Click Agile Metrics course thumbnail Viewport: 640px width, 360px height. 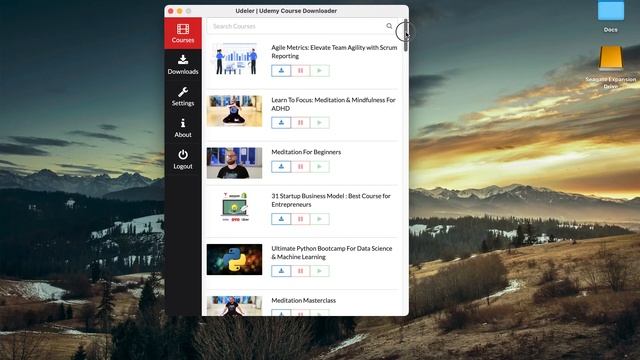[x=234, y=59]
